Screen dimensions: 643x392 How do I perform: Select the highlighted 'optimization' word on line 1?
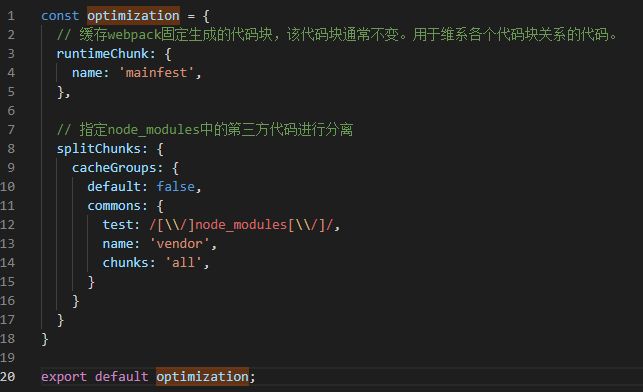[133, 16]
